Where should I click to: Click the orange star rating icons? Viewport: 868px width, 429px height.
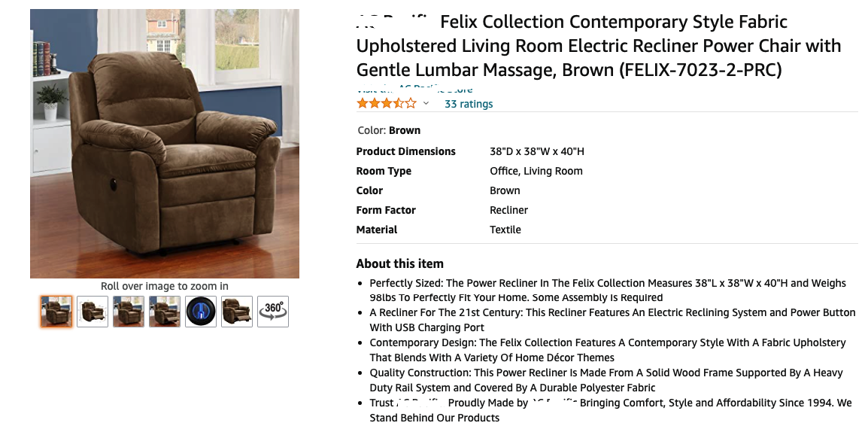386,103
